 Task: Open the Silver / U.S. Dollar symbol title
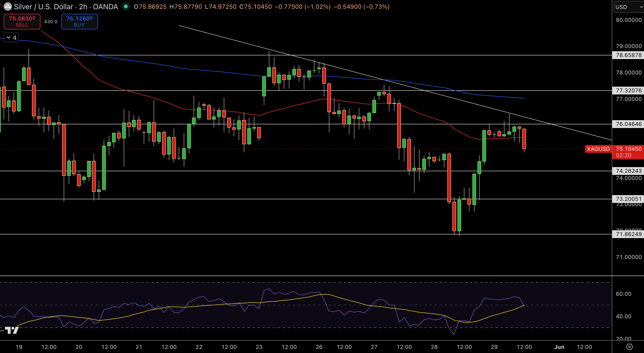(x=66, y=6)
